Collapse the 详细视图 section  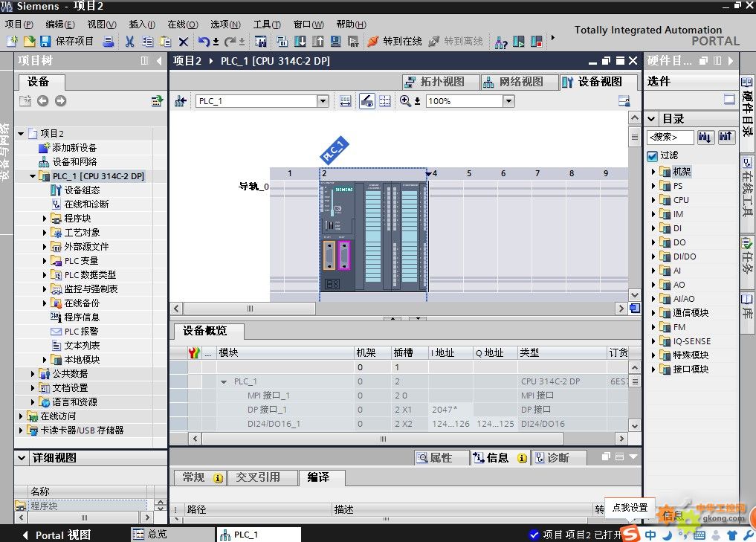coord(22,457)
